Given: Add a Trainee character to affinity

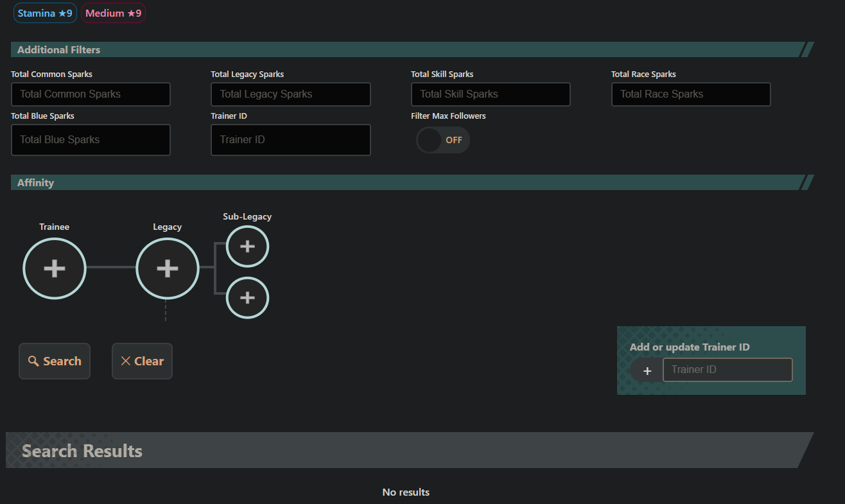Looking at the screenshot, I should 55,268.
